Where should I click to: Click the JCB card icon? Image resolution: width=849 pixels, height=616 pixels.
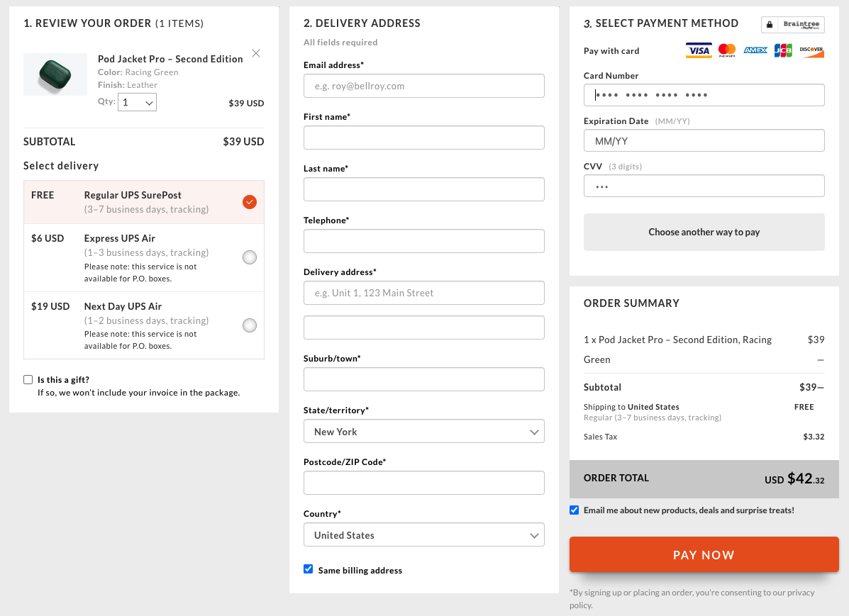[x=783, y=50]
